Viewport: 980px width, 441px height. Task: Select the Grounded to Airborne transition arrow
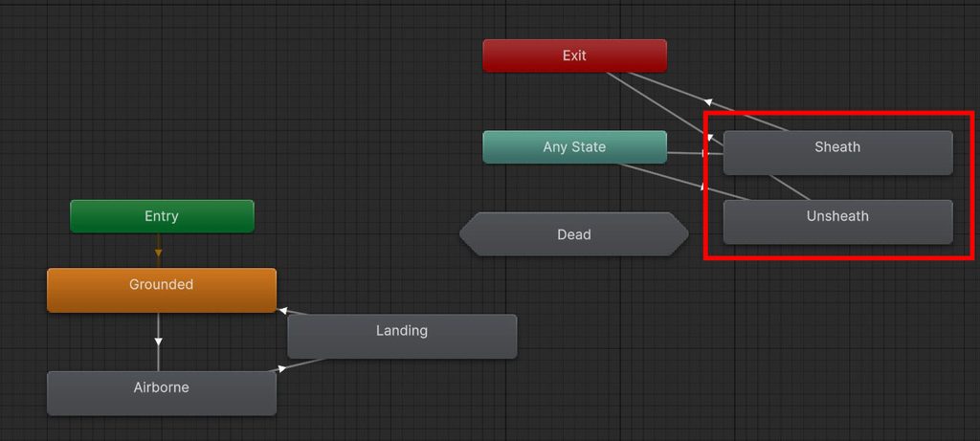point(158,342)
